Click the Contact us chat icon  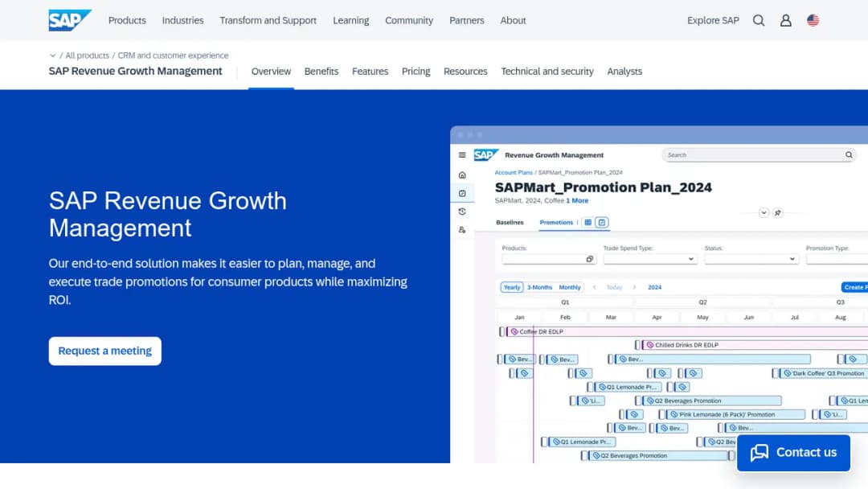click(x=759, y=453)
